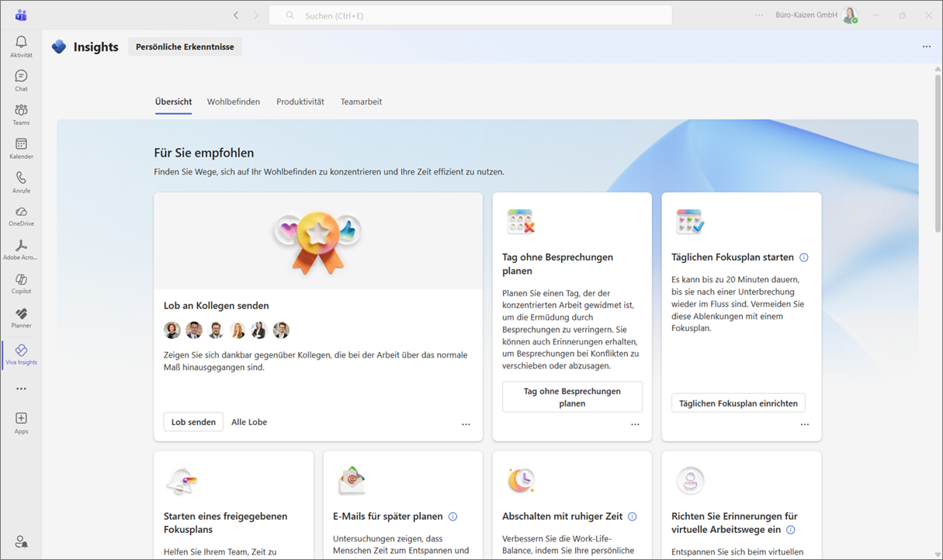Expand more sidebar apps via ellipsis
This screenshot has height=560, width=943.
[x=21, y=389]
